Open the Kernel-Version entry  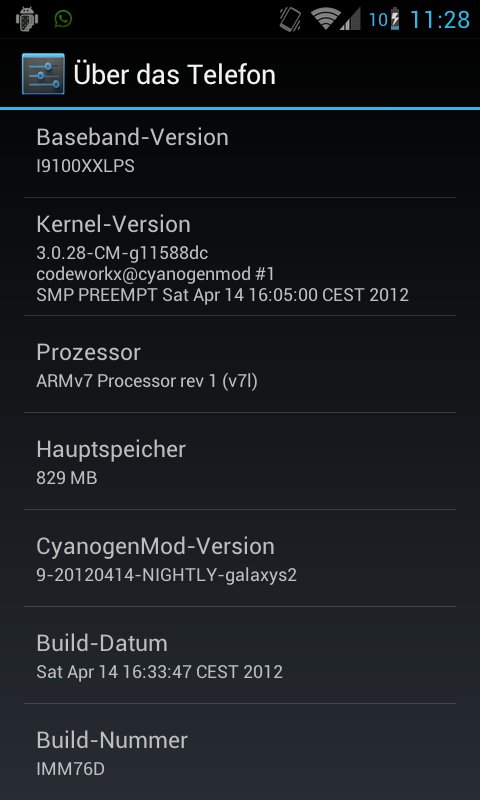pos(240,257)
